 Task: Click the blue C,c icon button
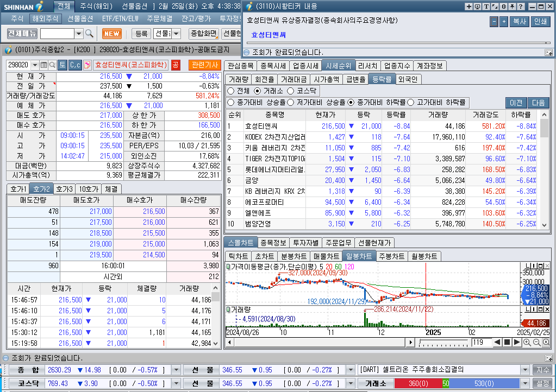[75, 65]
